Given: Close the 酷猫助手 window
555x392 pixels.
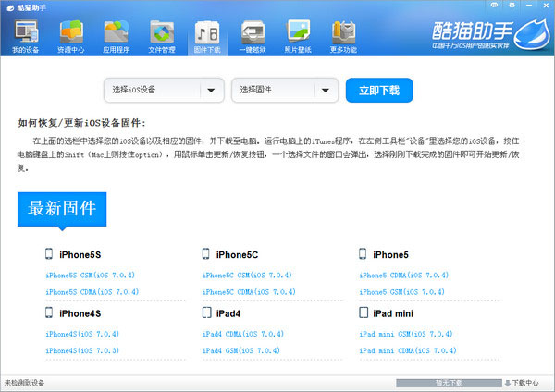Looking at the screenshot, I should (546, 6).
